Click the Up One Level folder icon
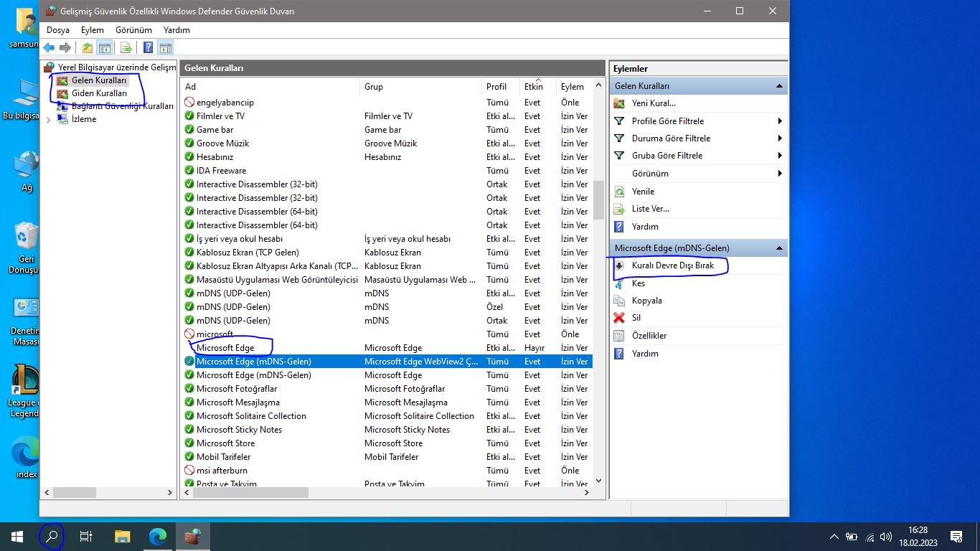This screenshot has width=980, height=551. tap(87, 48)
